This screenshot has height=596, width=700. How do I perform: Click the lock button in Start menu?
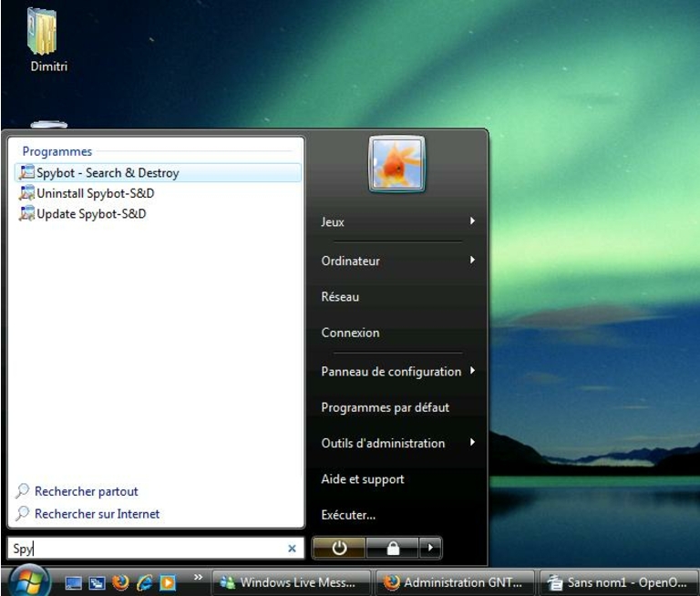(393, 548)
